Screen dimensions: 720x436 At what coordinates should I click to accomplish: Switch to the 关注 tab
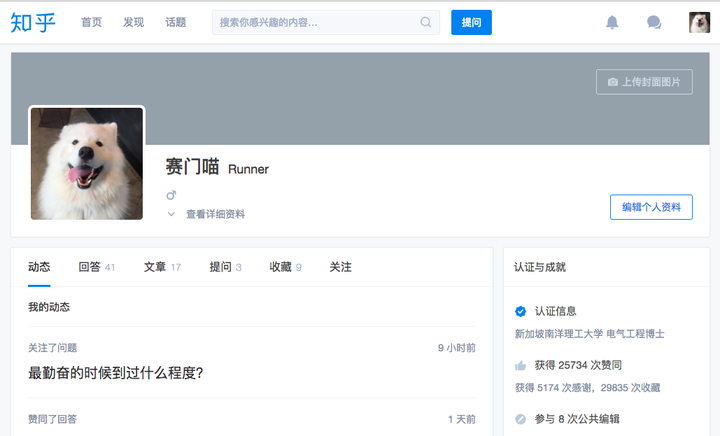point(340,267)
